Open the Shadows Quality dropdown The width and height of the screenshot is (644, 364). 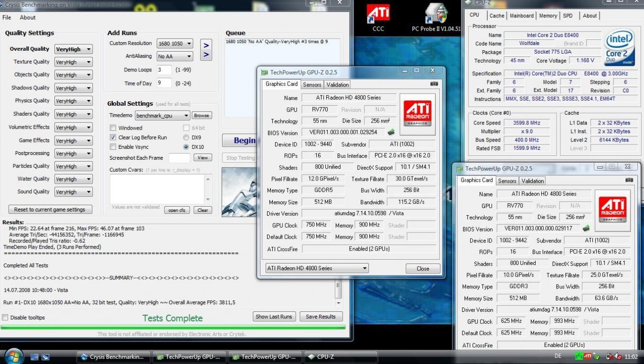[73, 88]
